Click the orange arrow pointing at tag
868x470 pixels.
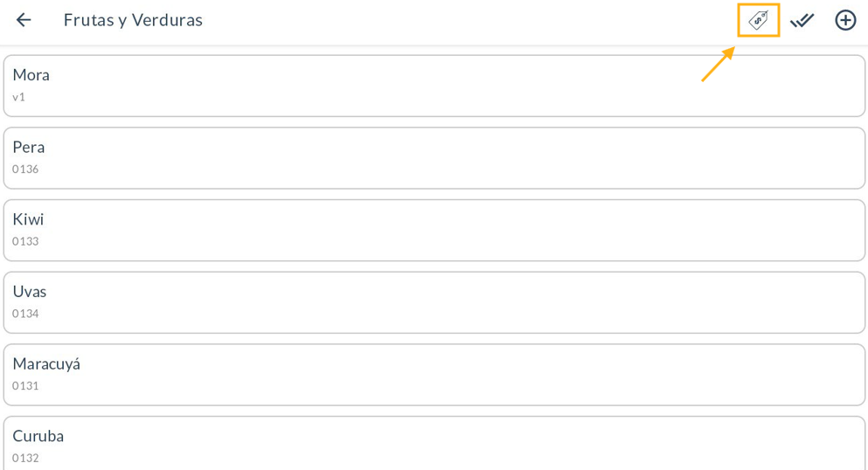point(718,64)
